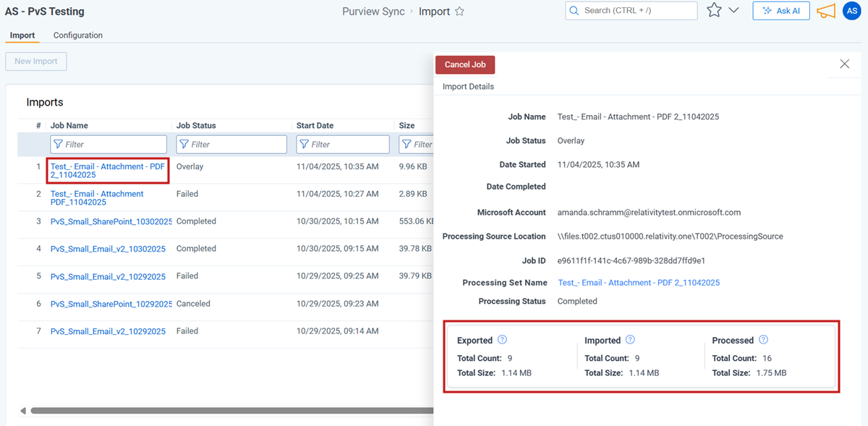The width and height of the screenshot is (868, 426).
Task: Click the top Search box
Action: (631, 11)
